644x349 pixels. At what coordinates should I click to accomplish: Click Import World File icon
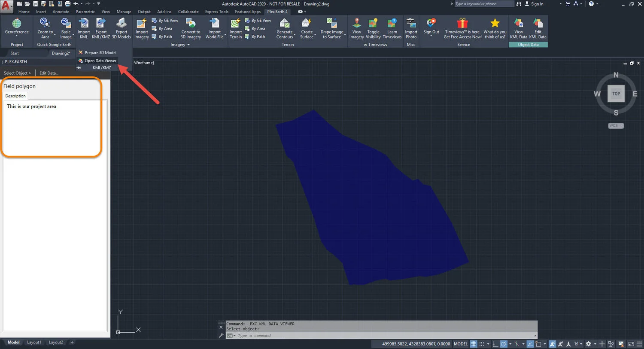[x=214, y=23]
